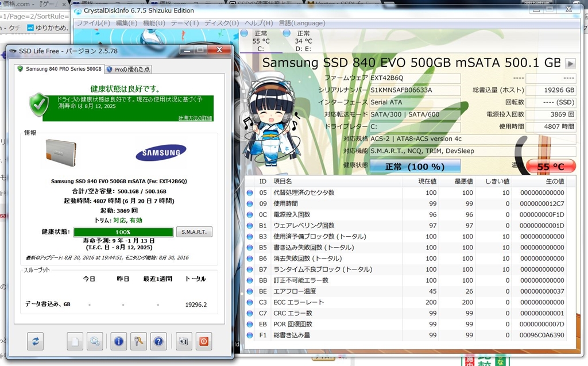
Task: Click status orb for ECC エラーレート row
Action: (x=250, y=303)
